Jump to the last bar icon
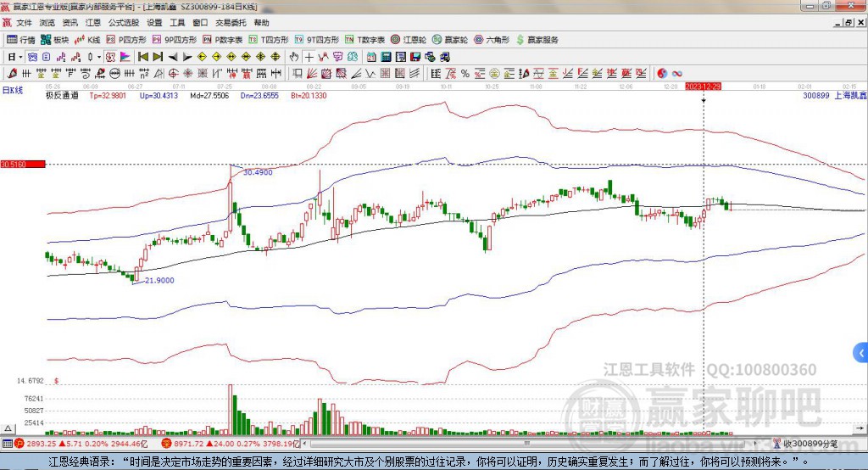Image resolution: width=868 pixels, height=470 pixels. point(158,57)
